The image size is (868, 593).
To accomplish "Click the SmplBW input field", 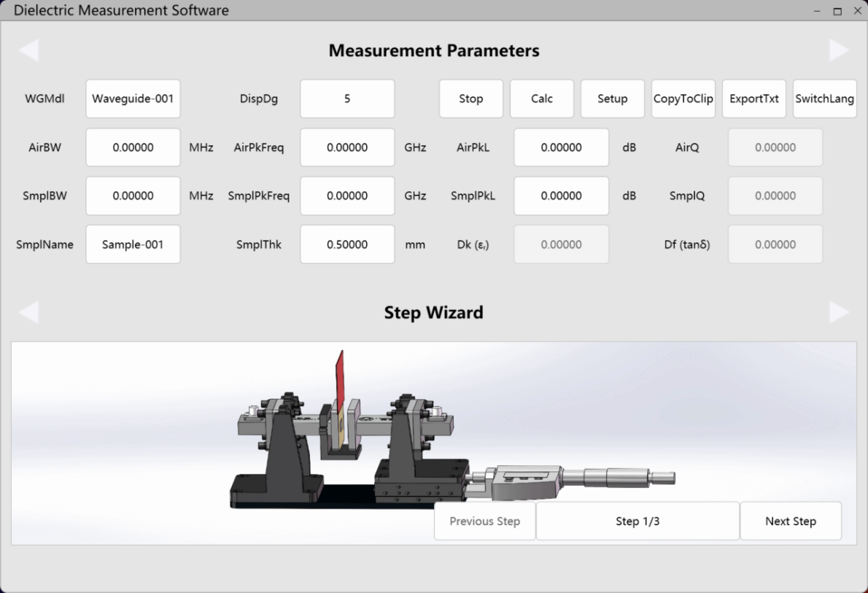I will 133,195.
